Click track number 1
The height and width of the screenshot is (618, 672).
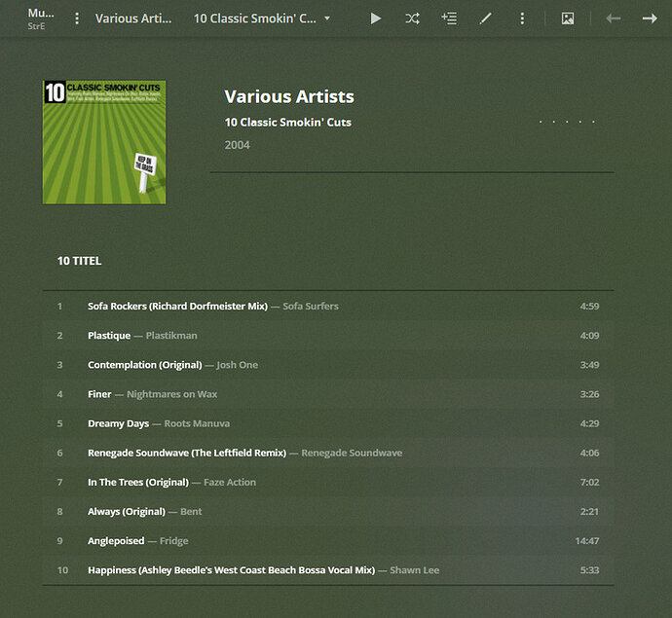pos(60,307)
